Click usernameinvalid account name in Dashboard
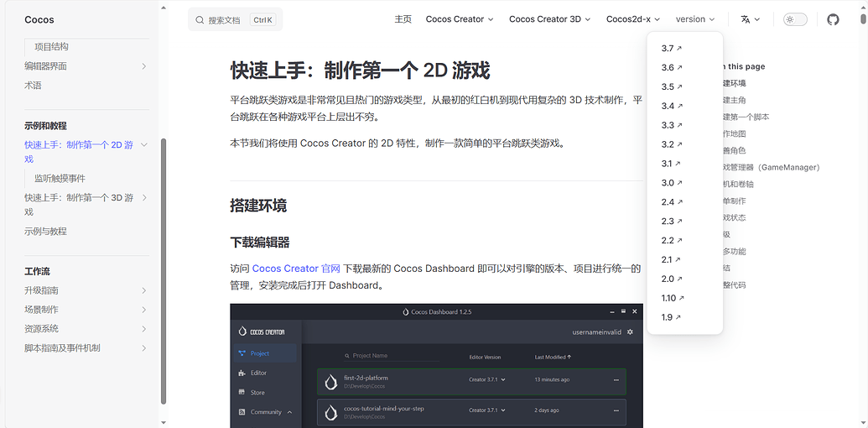 pyautogui.click(x=597, y=332)
